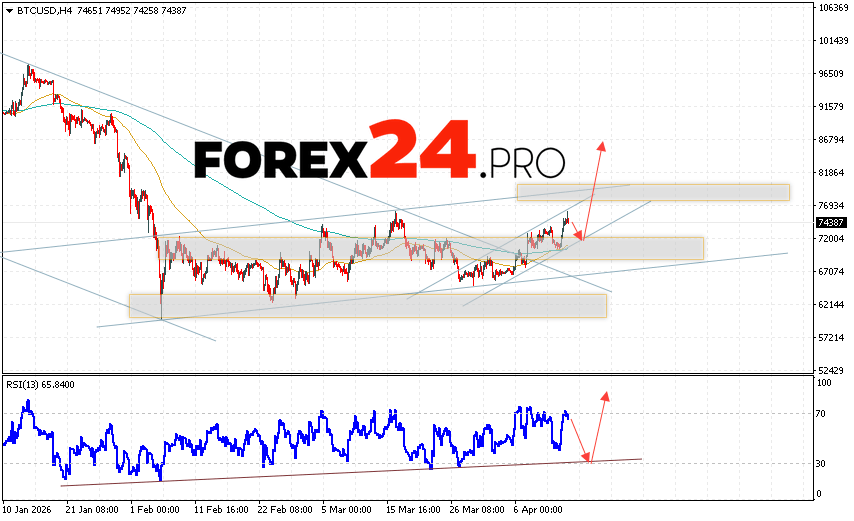This screenshot has height=521, width=854.
Task: Click the red upward arrow in RSI panel
Action: click(x=598, y=425)
